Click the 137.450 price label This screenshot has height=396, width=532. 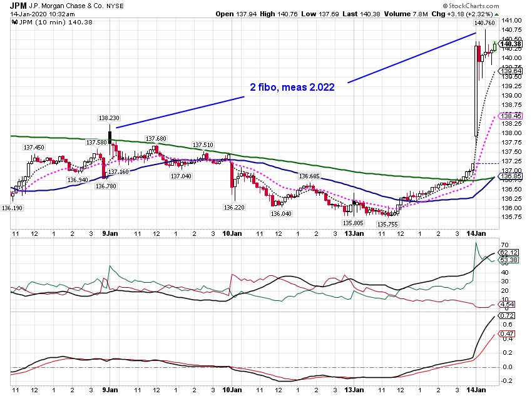pyautogui.click(x=34, y=147)
